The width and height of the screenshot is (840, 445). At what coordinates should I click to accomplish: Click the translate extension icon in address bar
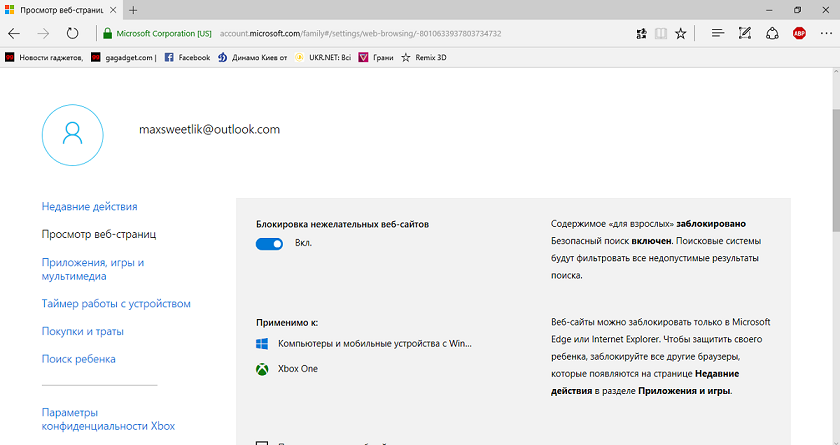point(641,34)
